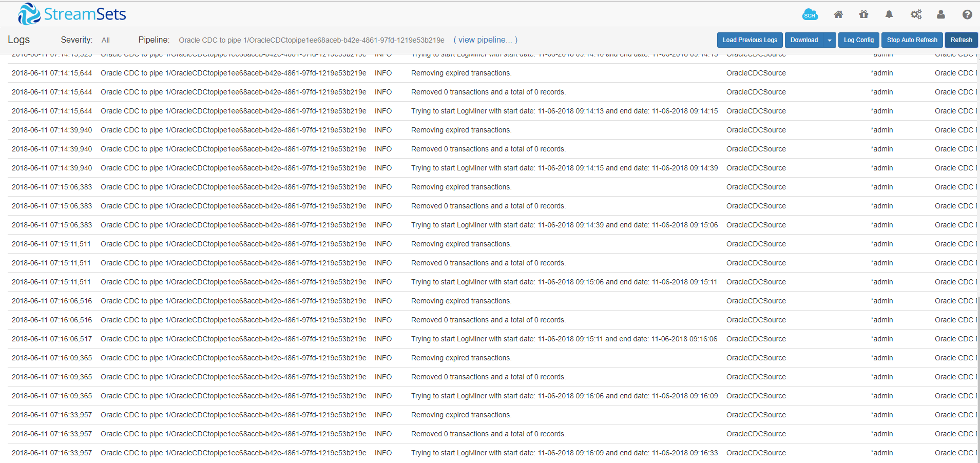The width and height of the screenshot is (980, 463).
Task: Click message LogMiner end date 09:16:06
Action: click(x=564, y=339)
